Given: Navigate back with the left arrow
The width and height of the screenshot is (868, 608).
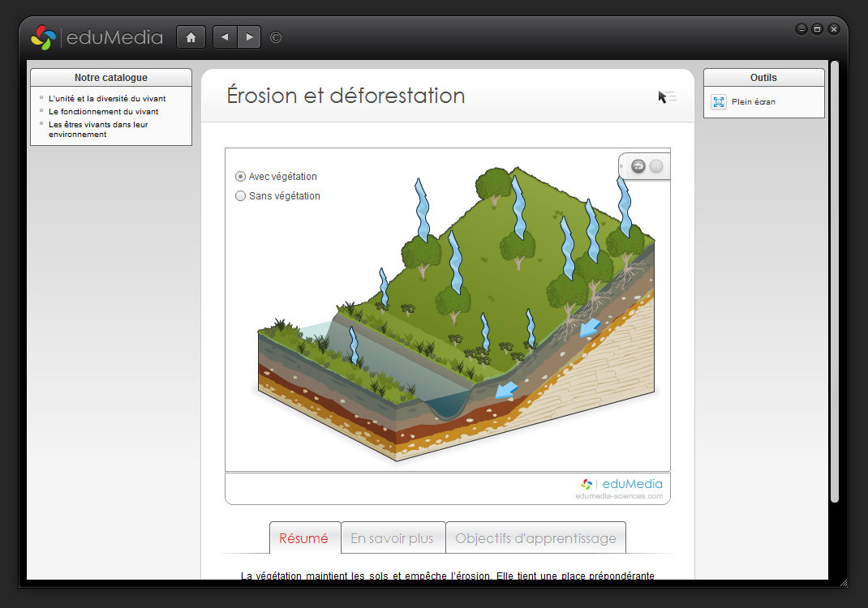Looking at the screenshot, I should [x=225, y=37].
